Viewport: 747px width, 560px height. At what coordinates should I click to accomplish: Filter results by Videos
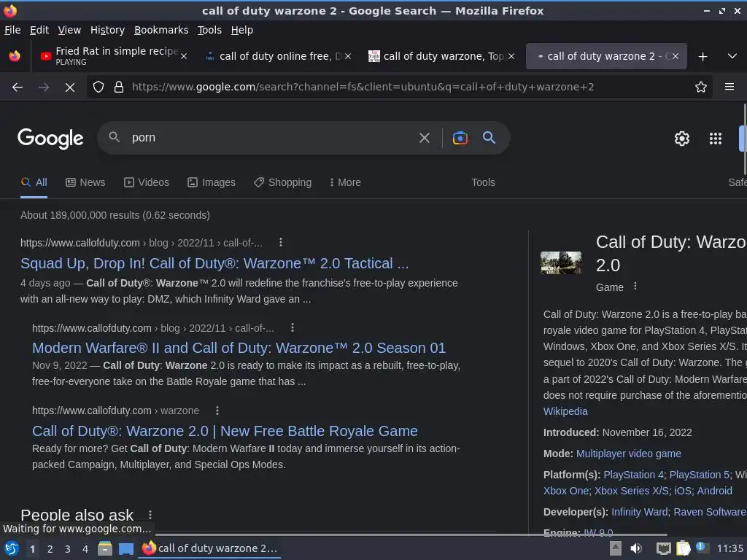(146, 182)
